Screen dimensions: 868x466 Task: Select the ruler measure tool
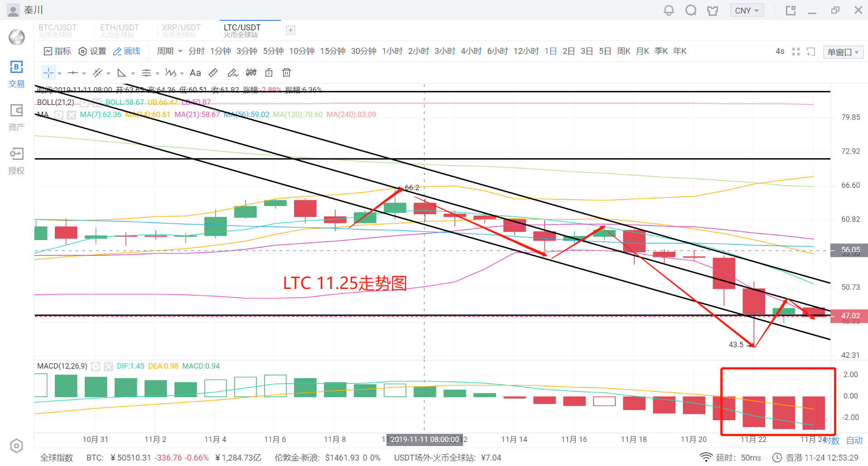pos(213,72)
